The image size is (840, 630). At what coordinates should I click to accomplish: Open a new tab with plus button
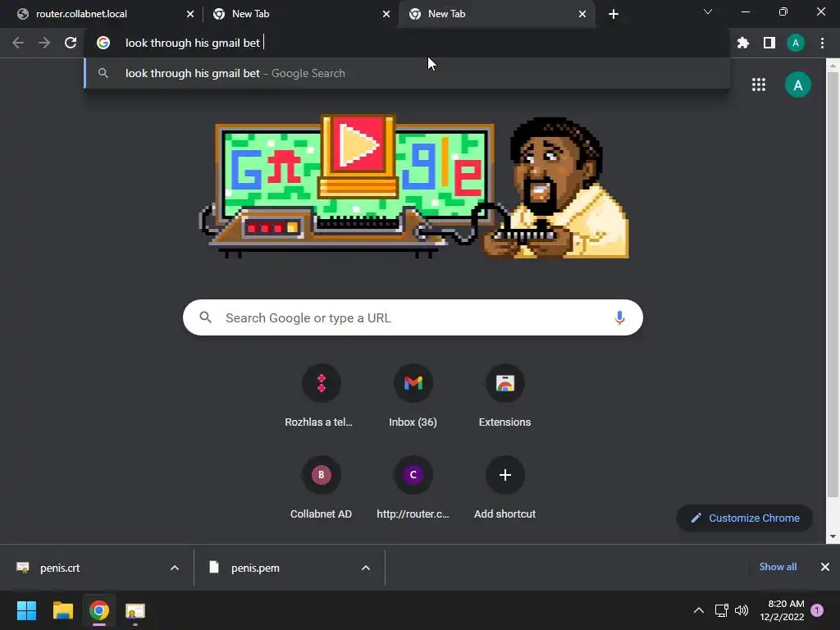pyautogui.click(x=614, y=14)
